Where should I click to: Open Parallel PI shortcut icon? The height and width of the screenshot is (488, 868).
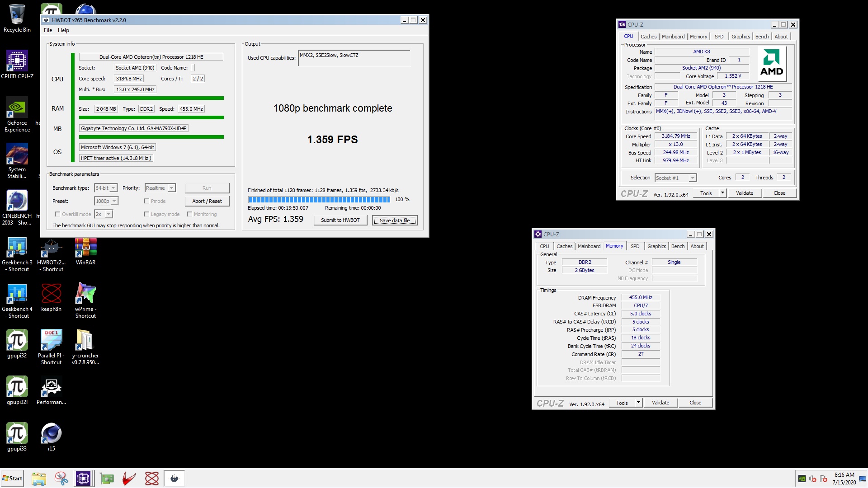(x=51, y=347)
